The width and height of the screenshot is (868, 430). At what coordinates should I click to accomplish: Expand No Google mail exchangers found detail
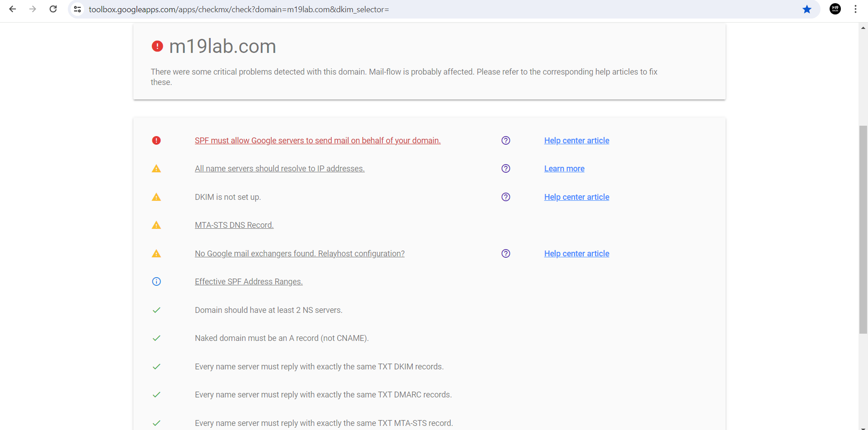(300, 254)
